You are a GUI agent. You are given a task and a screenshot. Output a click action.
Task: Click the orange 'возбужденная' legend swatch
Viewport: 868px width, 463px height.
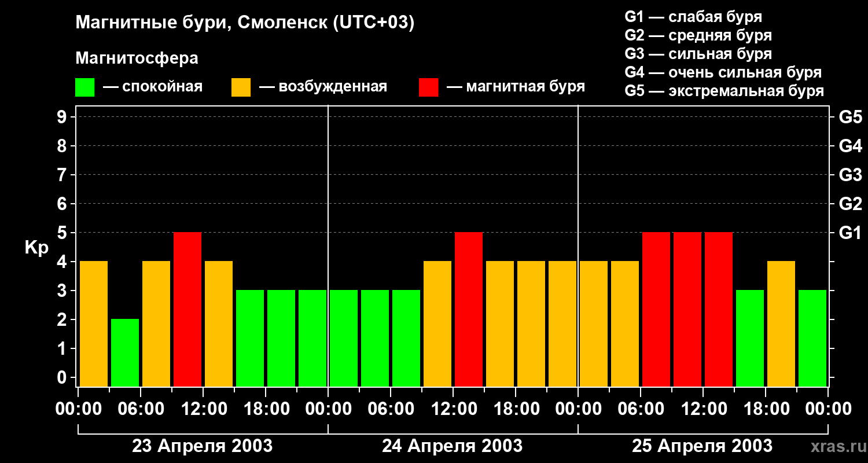tap(241, 87)
